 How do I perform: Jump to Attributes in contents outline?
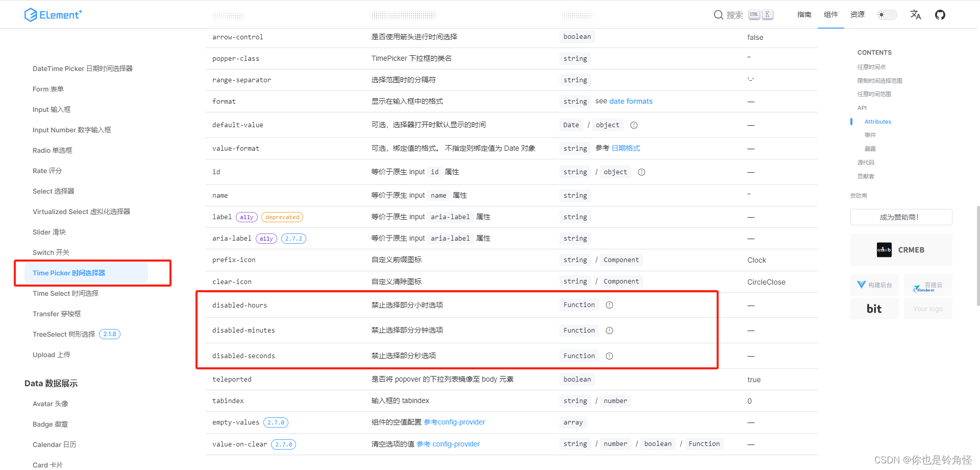coord(877,121)
